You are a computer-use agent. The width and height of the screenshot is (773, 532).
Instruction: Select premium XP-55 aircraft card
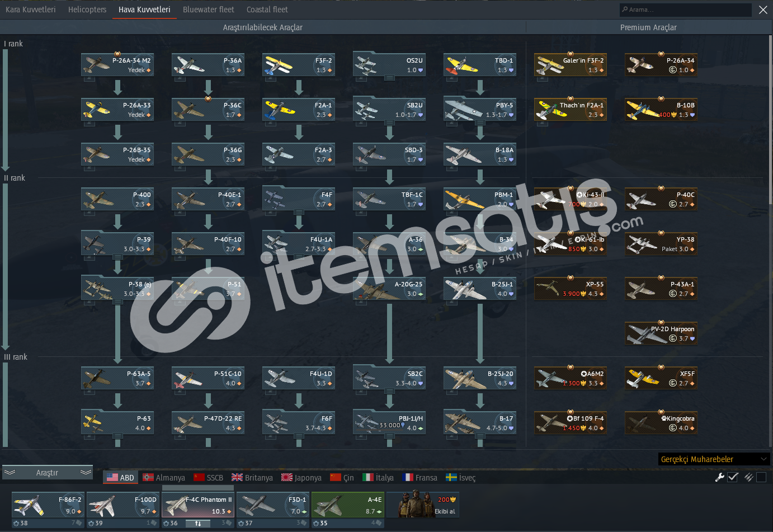click(x=571, y=289)
